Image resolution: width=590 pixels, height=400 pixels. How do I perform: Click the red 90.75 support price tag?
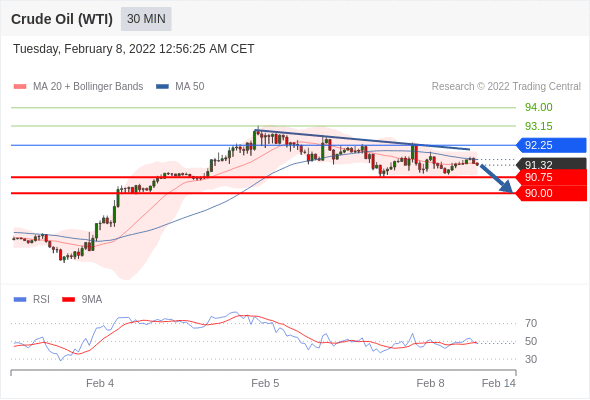click(x=551, y=177)
